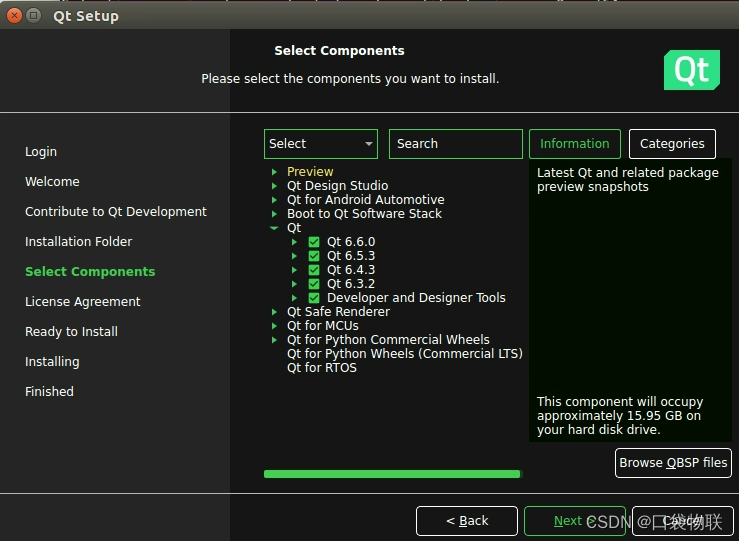Expand the Qt 6.5.3 subtree arrow
This screenshot has width=739, height=541.
[294, 256]
